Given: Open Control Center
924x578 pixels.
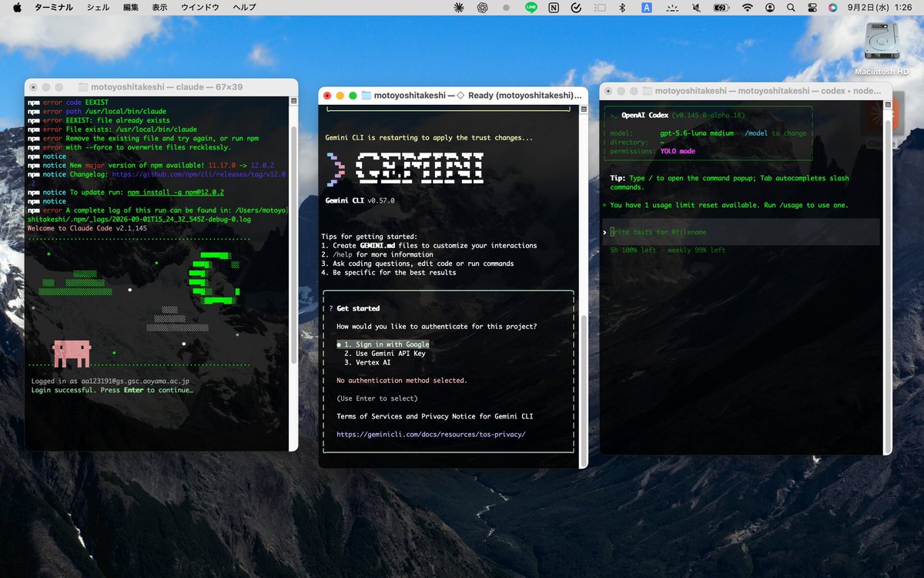Looking at the screenshot, I should coord(812,7).
